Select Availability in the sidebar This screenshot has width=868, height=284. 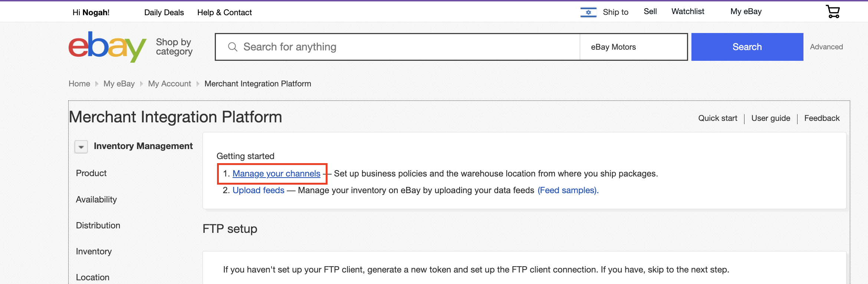pos(96,199)
